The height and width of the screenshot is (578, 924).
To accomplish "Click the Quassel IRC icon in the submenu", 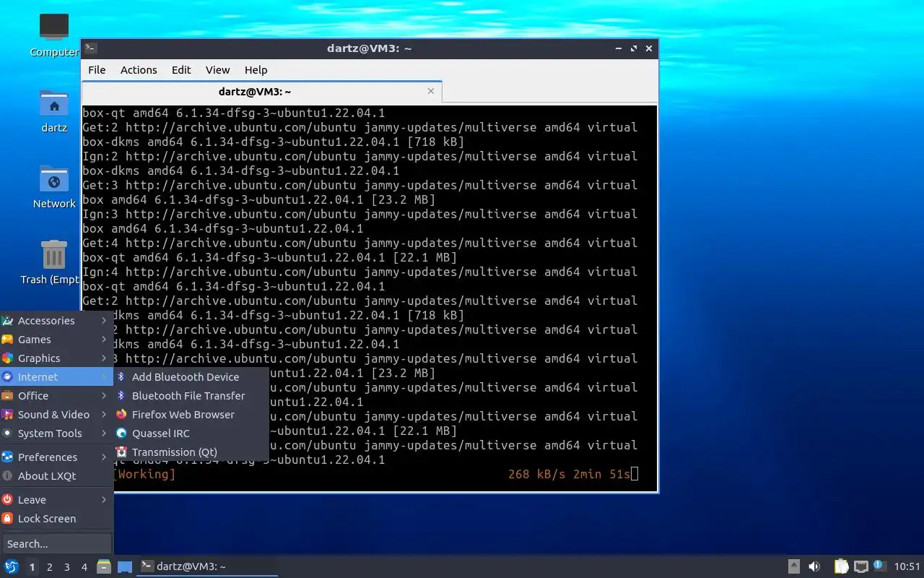I will 121,433.
